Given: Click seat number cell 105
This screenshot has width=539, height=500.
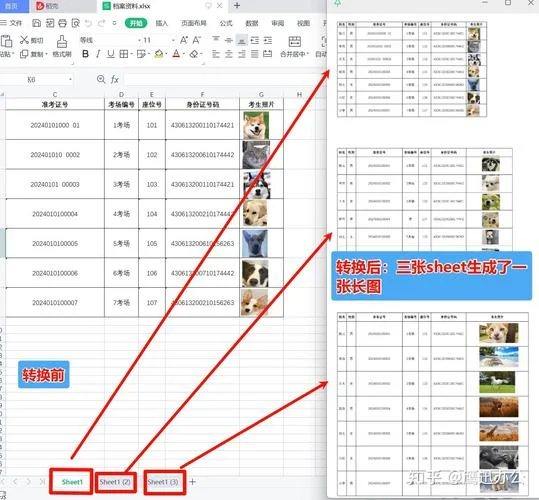Looking at the screenshot, I should (152, 243).
